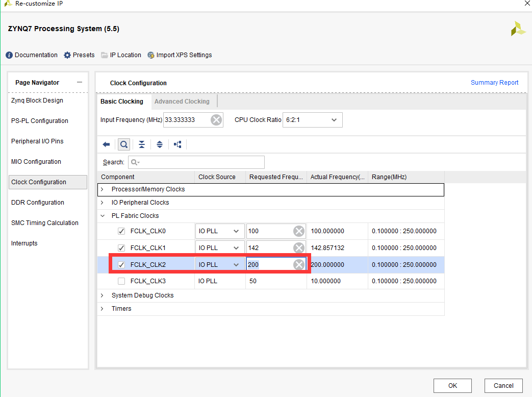The height and width of the screenshot is (397, 532).
Task: Open the CPU Clock Ratio dropdown
Action: coord(313,120)
